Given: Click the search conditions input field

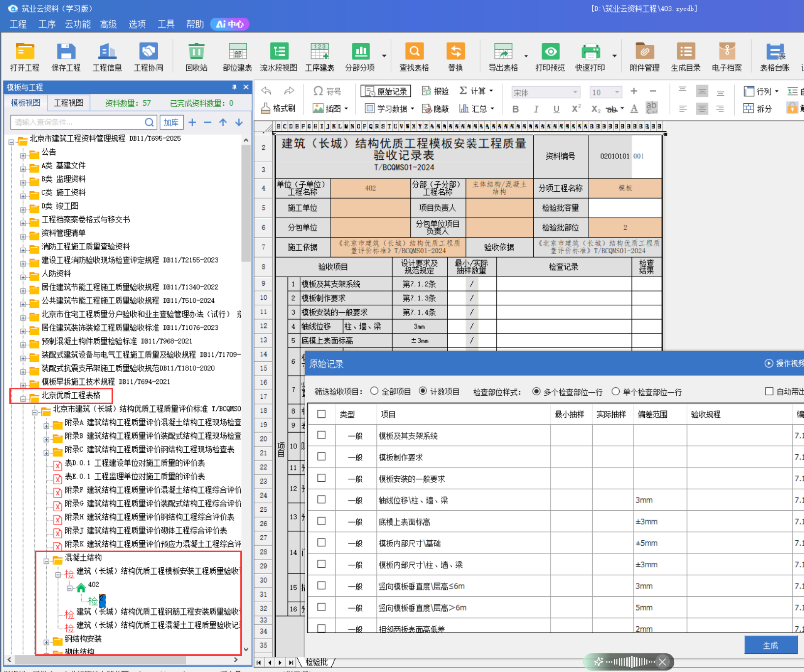Looking at the screenshot, I should (x=79, y=122).
